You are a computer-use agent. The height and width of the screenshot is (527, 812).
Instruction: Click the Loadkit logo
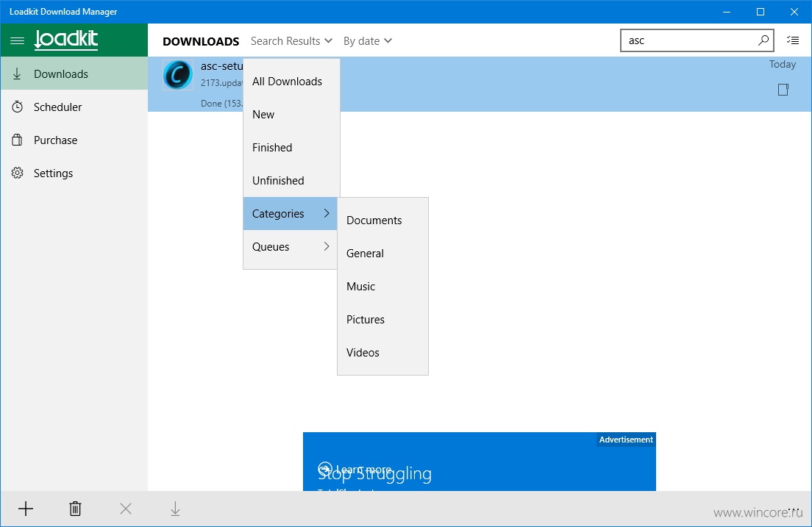click(65, 40)
